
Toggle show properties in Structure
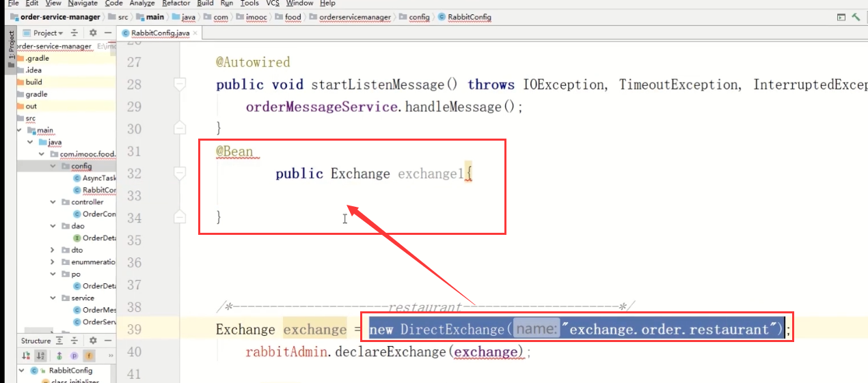(74, 356)
